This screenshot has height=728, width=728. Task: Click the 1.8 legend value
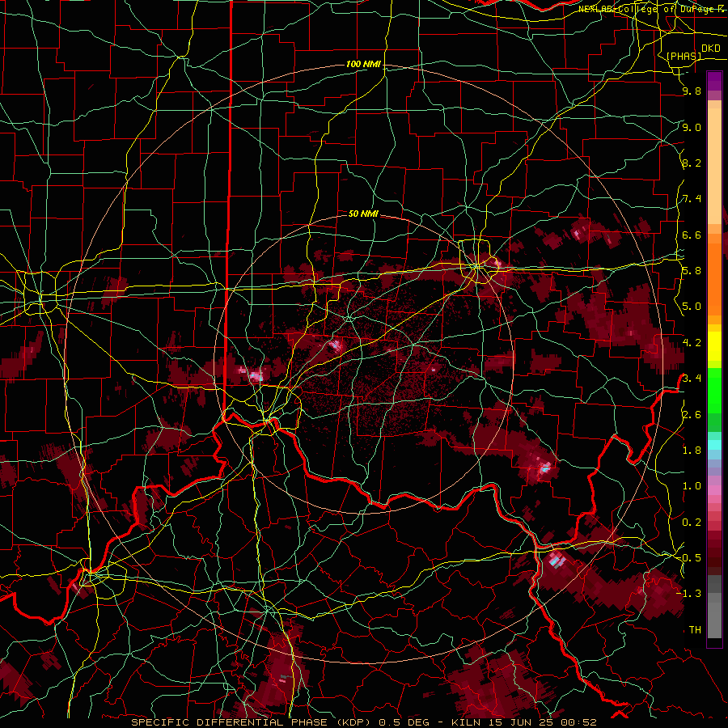pyautogui.click(x=692, y=451)
